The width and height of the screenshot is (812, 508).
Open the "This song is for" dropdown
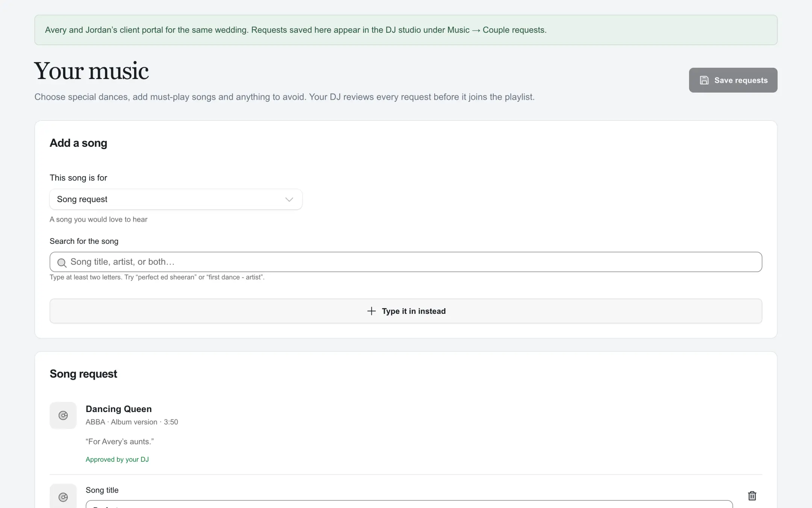coord(176,199)
